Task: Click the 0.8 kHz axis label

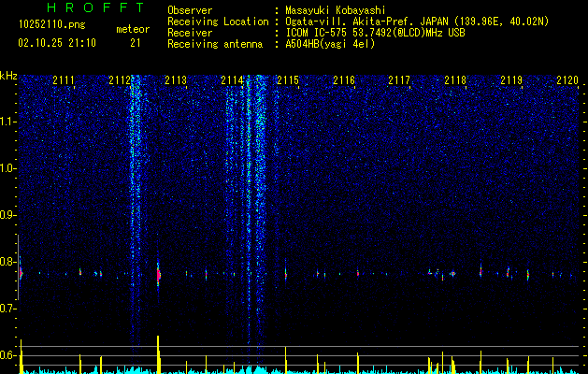Action: tap(7, 262)
